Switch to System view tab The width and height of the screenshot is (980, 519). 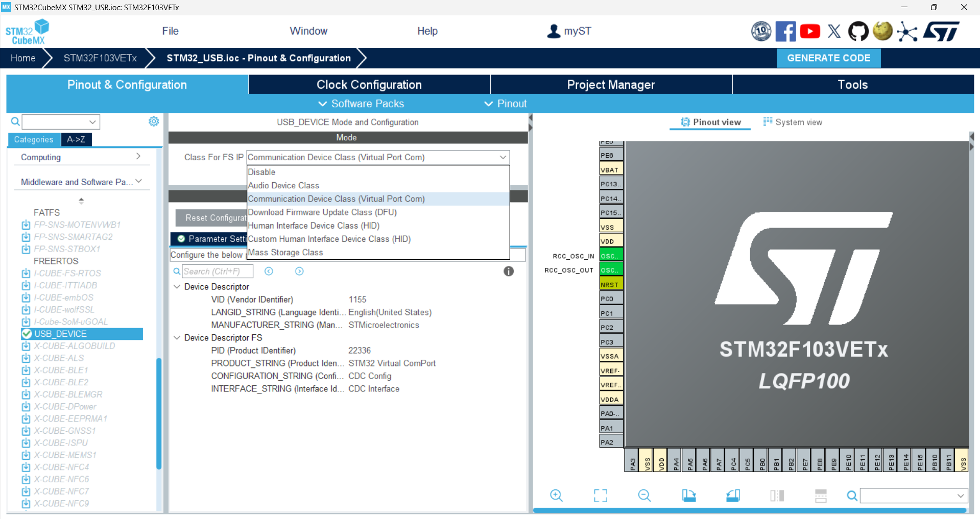pos(793,122)
